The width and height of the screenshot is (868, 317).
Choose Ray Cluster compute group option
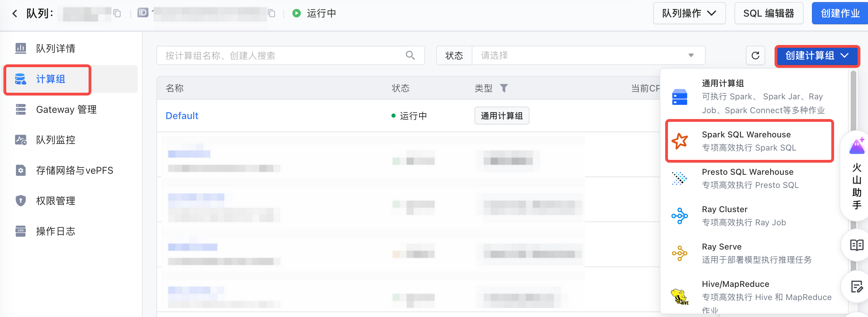pos(749,216)
